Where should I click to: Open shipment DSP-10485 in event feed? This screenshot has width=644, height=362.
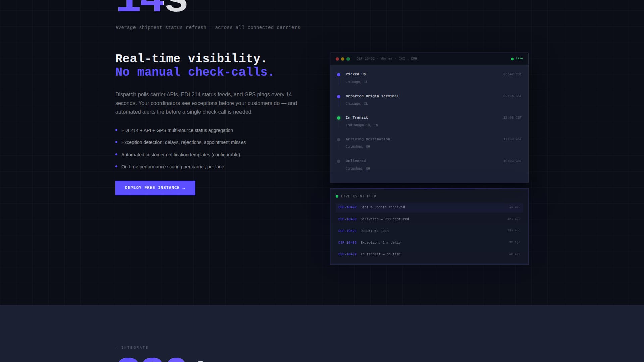click(347, 243)
